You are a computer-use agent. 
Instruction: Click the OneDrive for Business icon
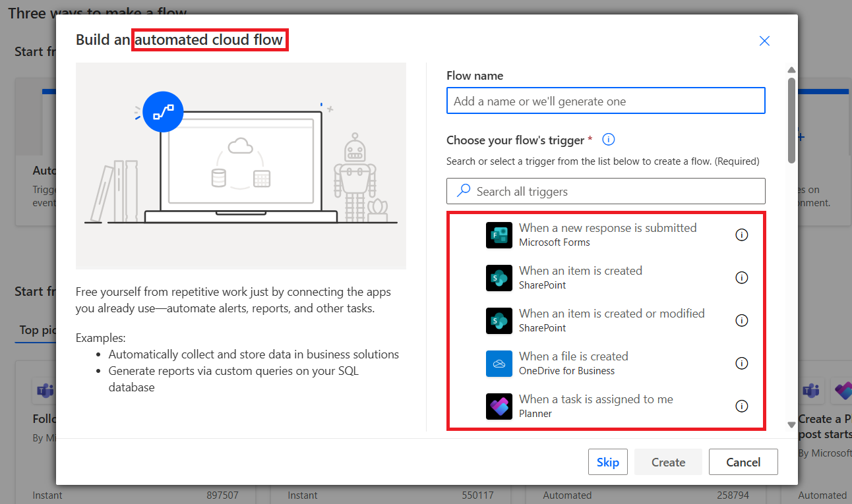point(499,363)
